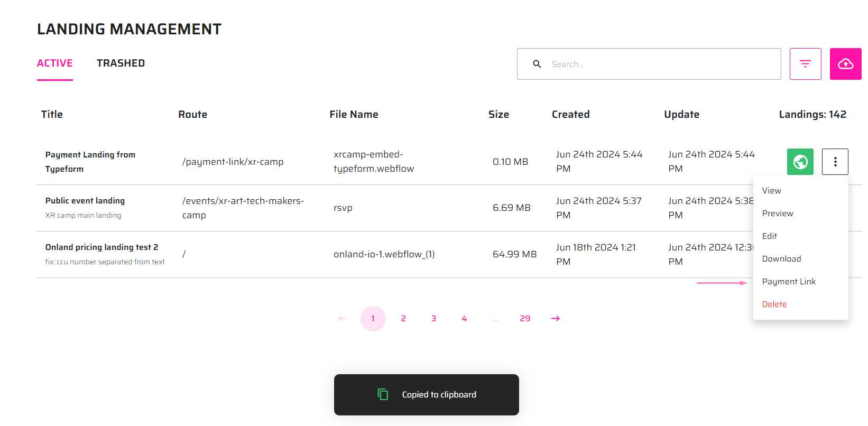This screenshot has width=868, height=426.
Task: Click the Landings: 142 counter
Action: 812,114
